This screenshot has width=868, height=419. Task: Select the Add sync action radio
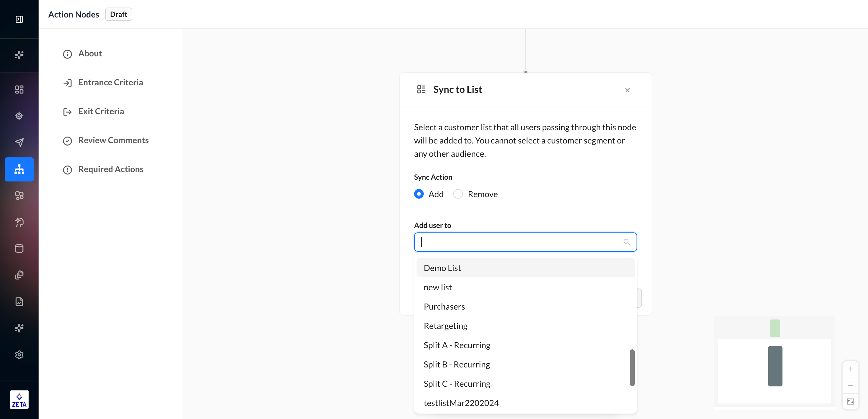[x=419, y=194]
